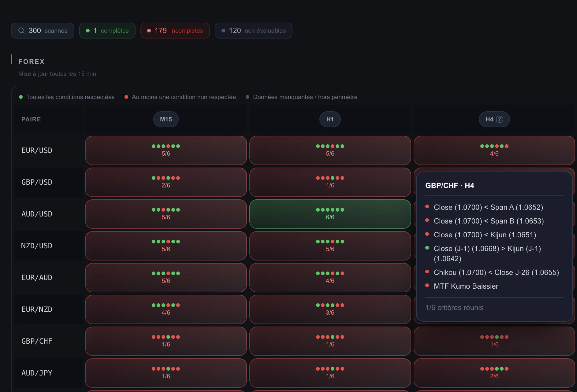Open EUR/AUD M15 cell showing 5/6
This screenshot has width=577, height=392.
tap(166, 278)
